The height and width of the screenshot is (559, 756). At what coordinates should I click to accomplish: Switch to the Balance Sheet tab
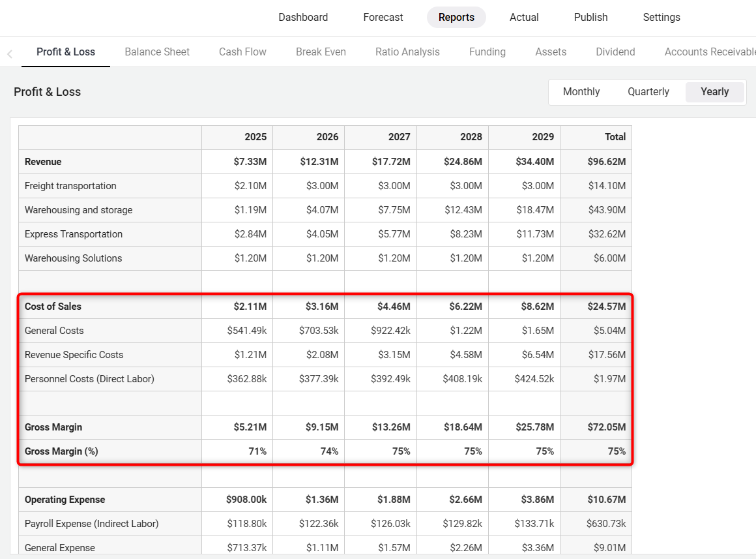(x=157, y=52)
